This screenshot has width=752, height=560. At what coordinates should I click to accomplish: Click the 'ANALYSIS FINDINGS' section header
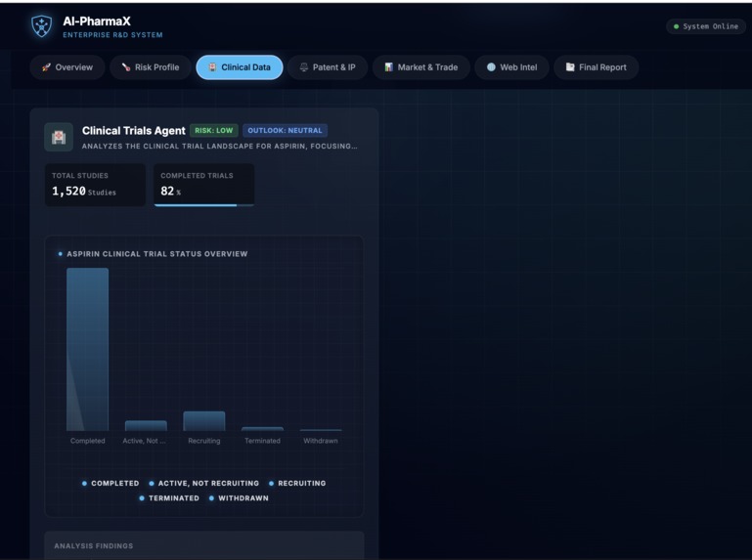coord(94,545)
